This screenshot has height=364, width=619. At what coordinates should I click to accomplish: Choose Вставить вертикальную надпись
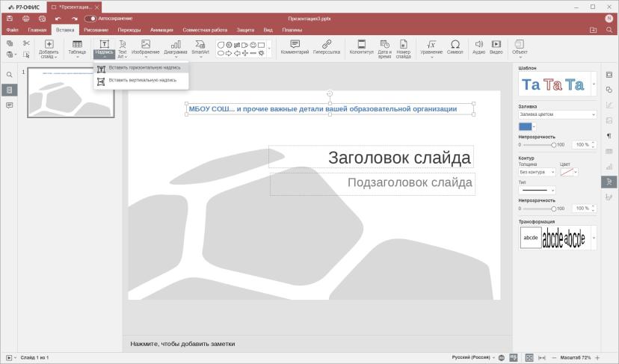(141, 81)
